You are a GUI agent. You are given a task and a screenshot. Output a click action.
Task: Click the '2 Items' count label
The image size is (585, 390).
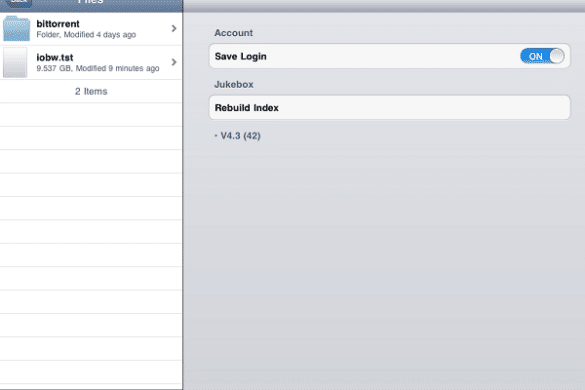91,91
